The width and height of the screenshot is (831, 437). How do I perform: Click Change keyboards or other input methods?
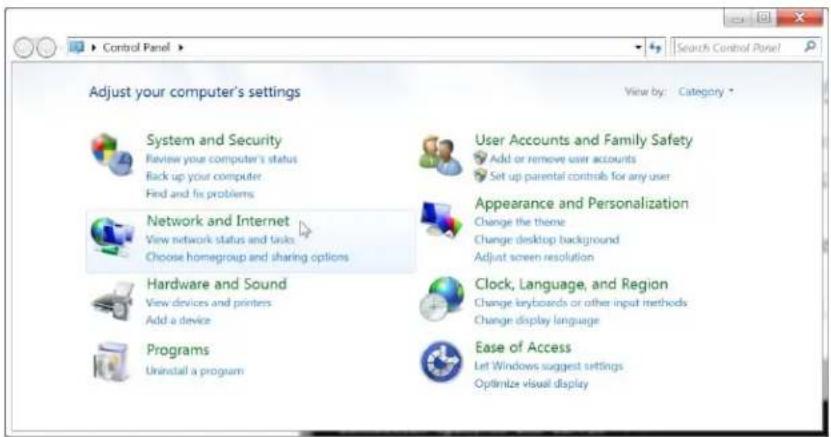[x=580, y=303]
